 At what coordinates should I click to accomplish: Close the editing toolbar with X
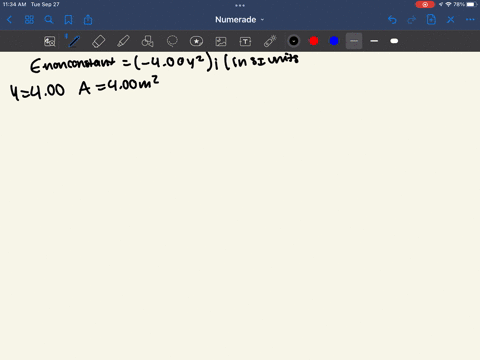point(451,20)
